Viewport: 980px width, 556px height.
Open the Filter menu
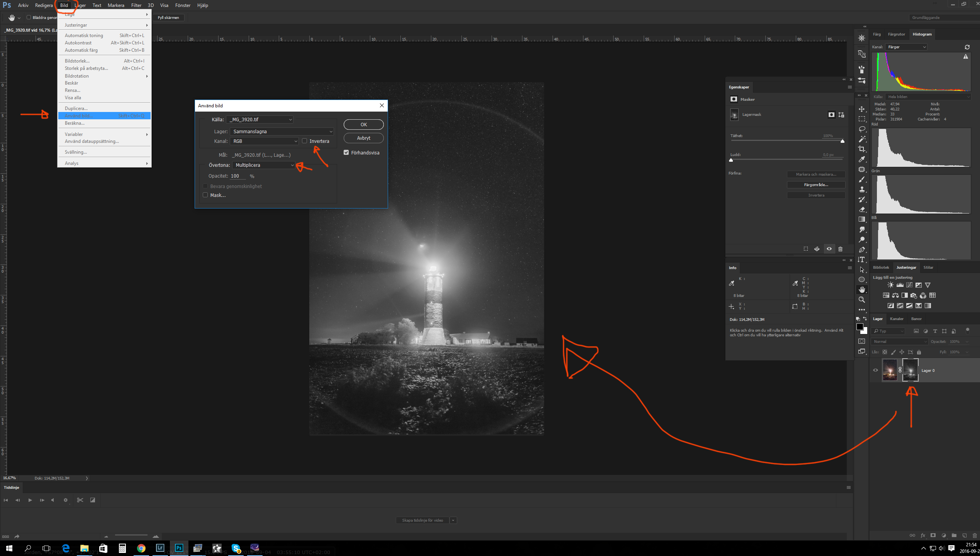tap(136, 5)
